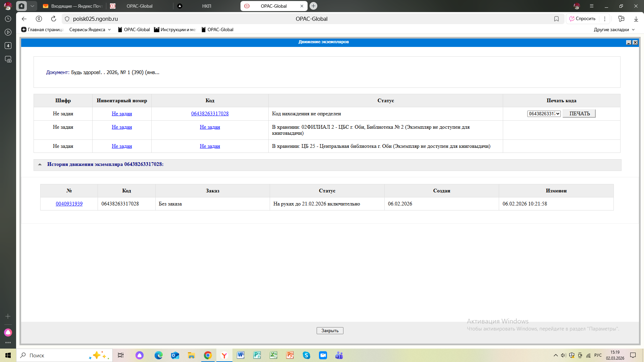Click the browser reload page icon
The width and height of the screenshot is (644, 362).
(54, 19)
